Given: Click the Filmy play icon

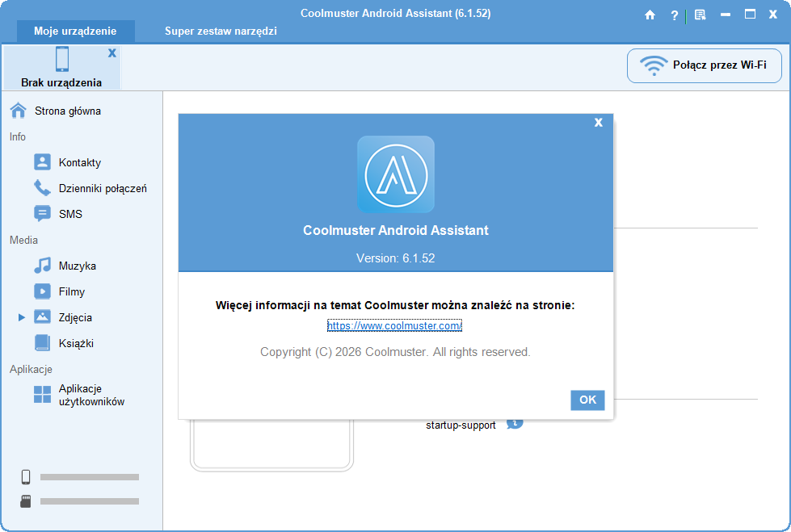Looking at the screenshot, I should pos(42,291).
